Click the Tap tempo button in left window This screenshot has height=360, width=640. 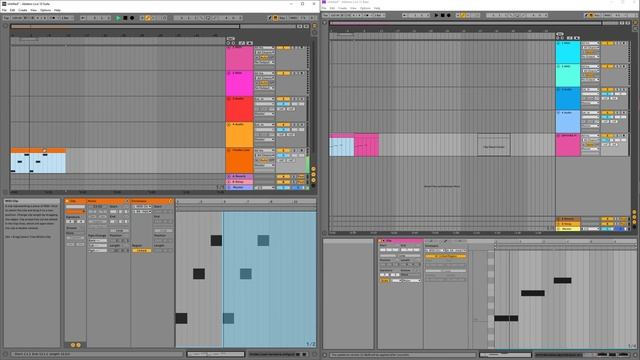(x=6, y=18)
